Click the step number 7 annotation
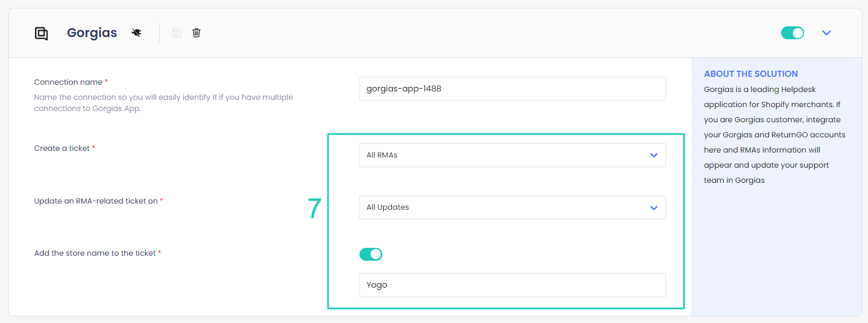Viewport: 868px width, 323px height. pos(315,209)
